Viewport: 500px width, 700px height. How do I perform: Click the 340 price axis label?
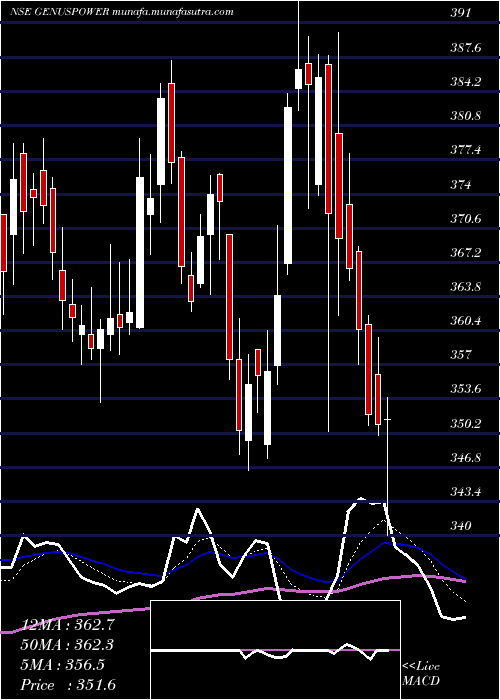[x=461, y=525]
